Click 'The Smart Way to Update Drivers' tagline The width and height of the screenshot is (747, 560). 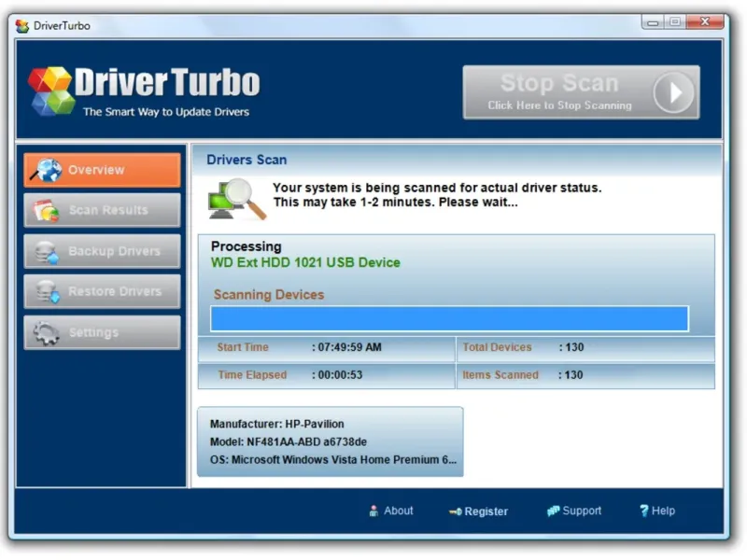tap(166, 112)
